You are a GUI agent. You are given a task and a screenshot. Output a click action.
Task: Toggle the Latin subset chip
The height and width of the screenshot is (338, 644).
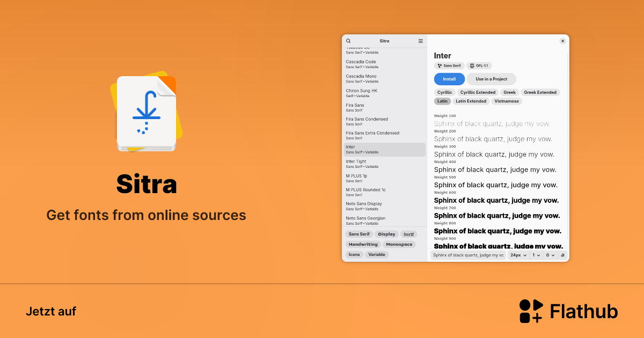(x=442, y=101)
